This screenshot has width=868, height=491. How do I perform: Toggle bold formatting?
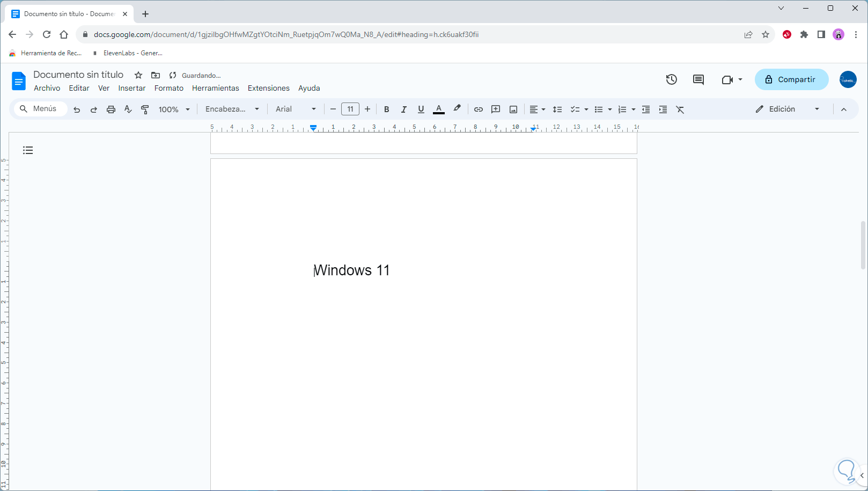[386, 109]
